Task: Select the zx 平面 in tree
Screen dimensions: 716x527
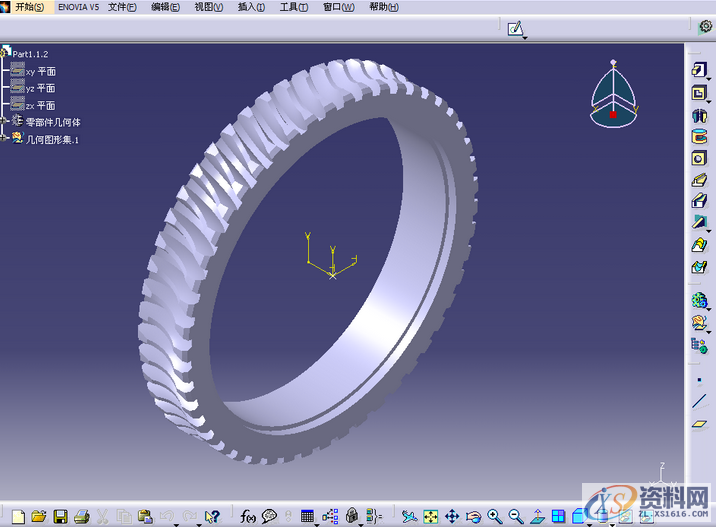Action: (40, 105)
